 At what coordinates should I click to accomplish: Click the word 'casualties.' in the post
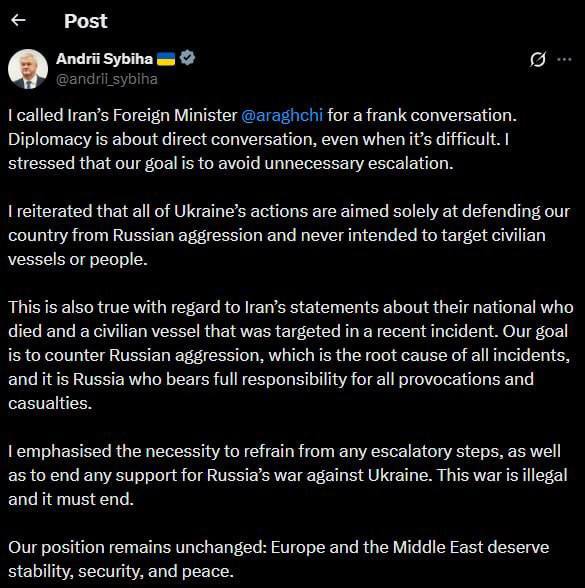(50, 404)
